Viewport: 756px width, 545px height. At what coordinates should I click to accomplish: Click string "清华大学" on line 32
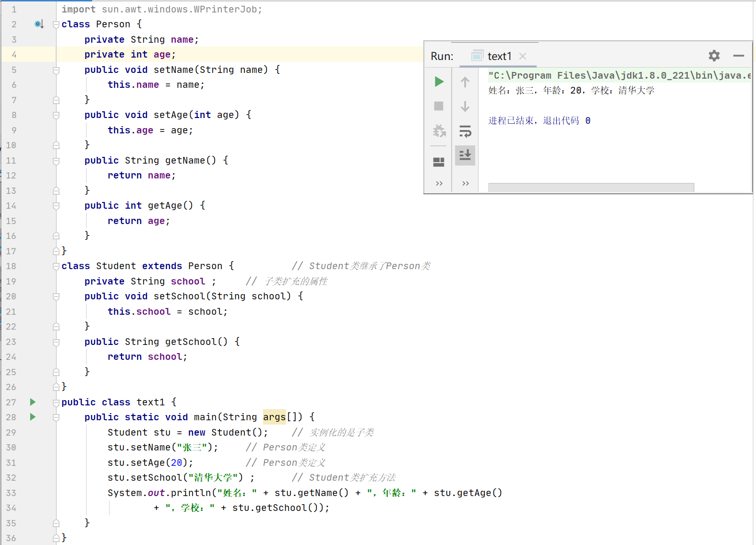[213, 477]
